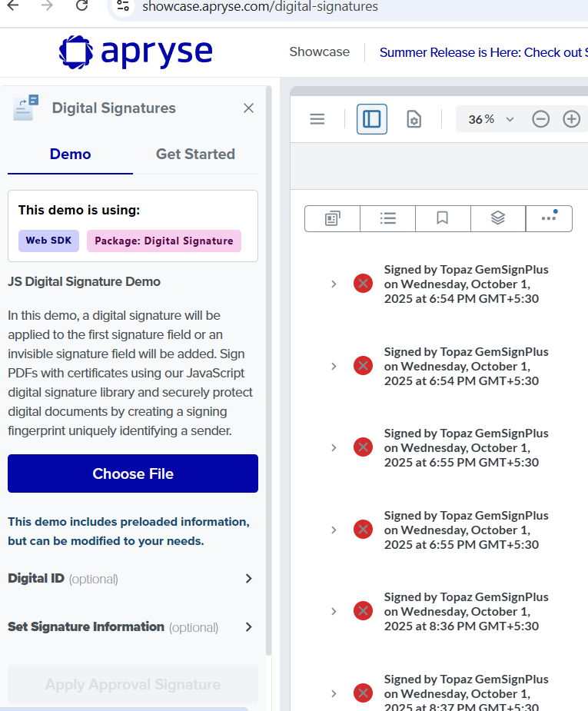Expand the first 6:55 PM signature entry
This screenshot has height=711, width=588.
tap(334, 447)
